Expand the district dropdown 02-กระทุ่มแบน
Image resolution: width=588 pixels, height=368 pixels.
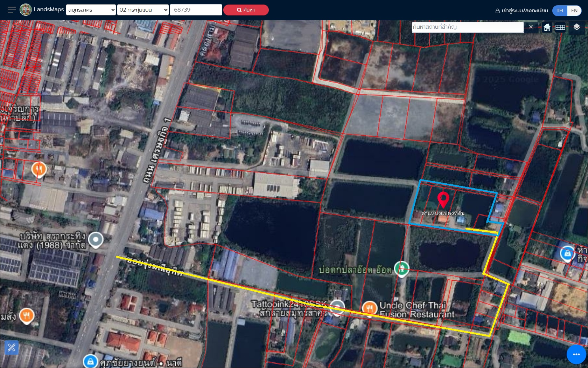143,10
